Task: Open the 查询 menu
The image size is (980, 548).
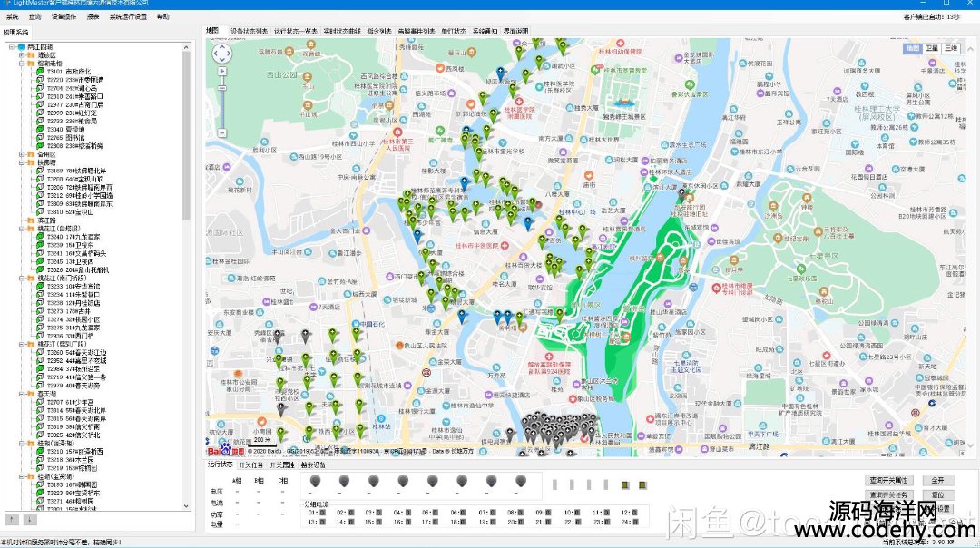Action: [x=35, y=17]
